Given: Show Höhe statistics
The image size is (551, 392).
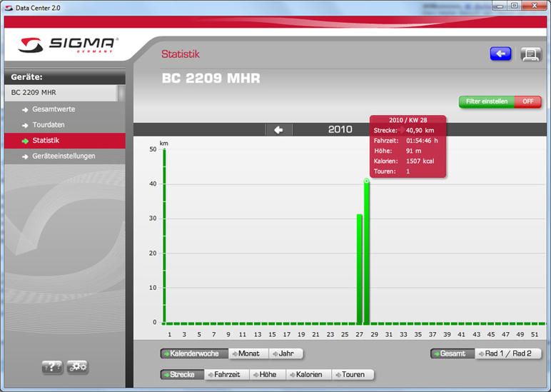Looking at the screenshot, I should tap(268, 375).
